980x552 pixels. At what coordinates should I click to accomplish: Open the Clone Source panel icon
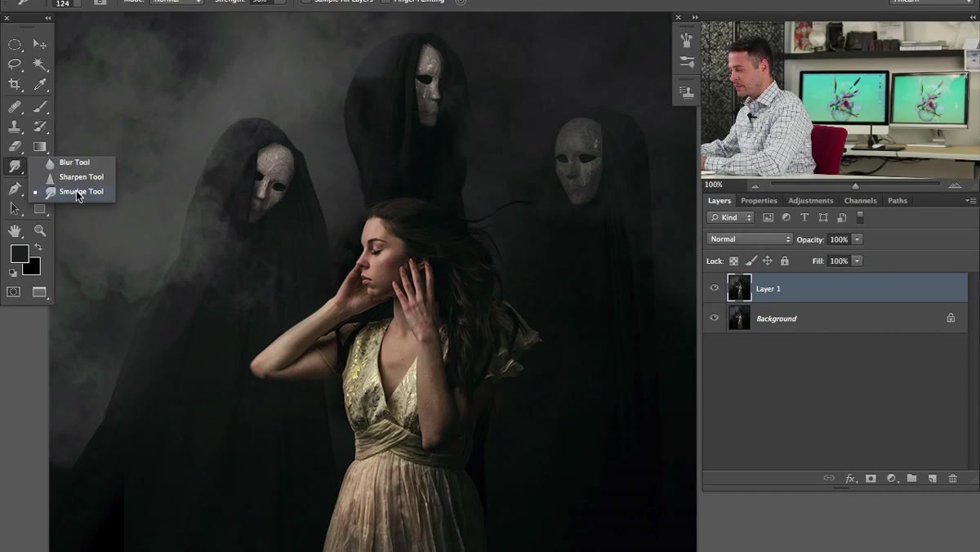(687, 91)
